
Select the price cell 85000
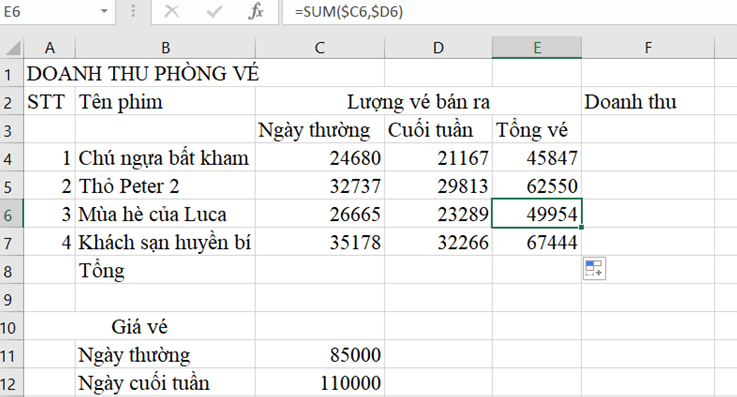coord(320,355)
